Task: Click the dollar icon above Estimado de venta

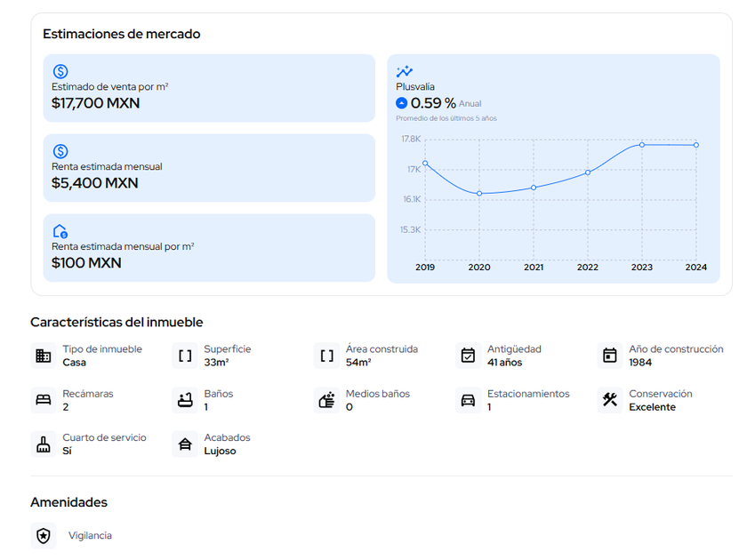Action: tap(60, 71)
